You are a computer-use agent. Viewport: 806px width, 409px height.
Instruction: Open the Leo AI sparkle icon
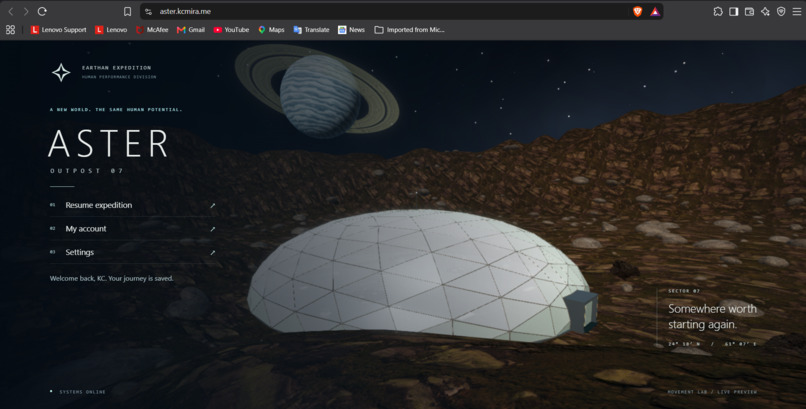coord(765,11)
